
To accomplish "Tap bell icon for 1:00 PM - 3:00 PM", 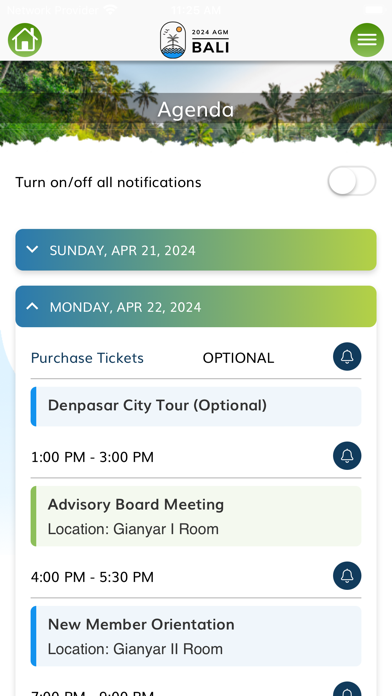I will [347, 455].
